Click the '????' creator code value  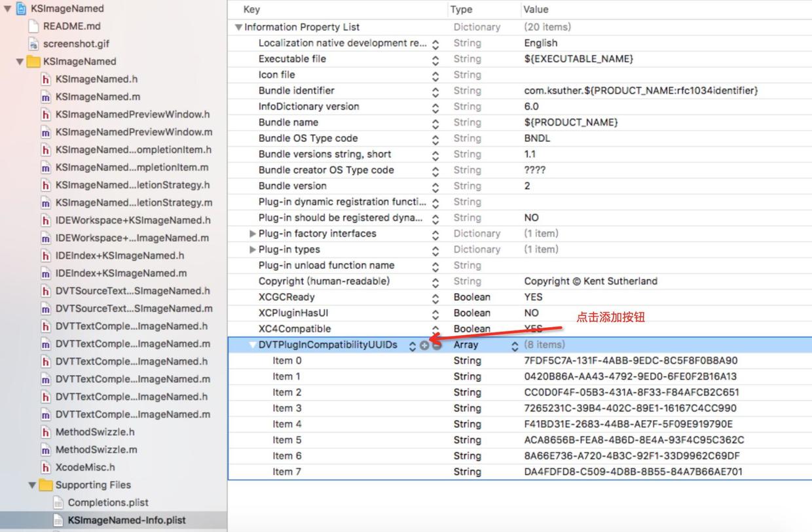point(535,170)
